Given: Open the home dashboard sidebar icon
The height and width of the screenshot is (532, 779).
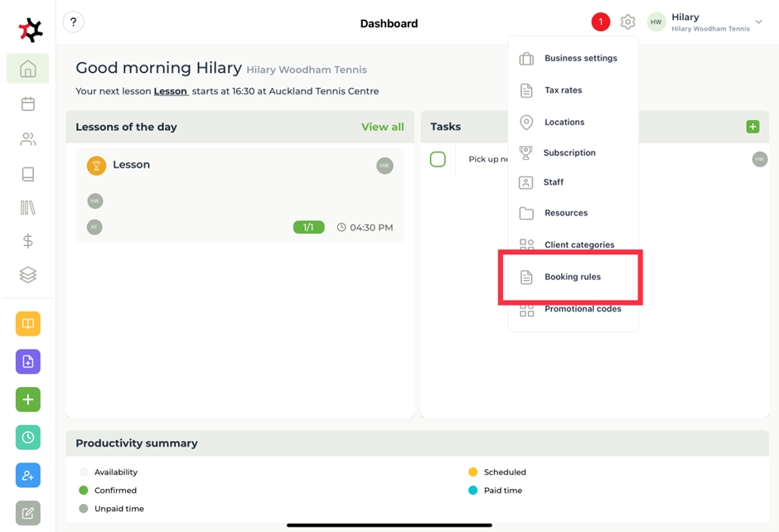Looking at the screenshot, I should click(x=28, y=69).
